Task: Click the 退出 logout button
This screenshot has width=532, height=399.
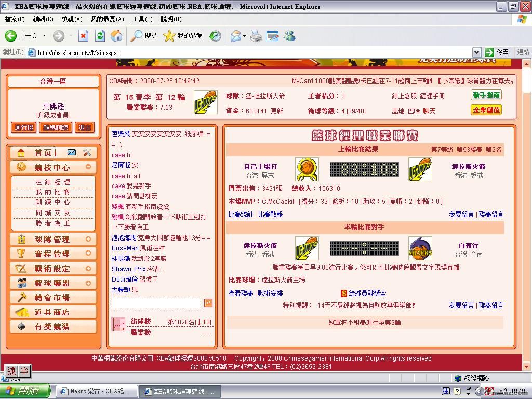Action: pyautogui.click(x=85, y=128)
